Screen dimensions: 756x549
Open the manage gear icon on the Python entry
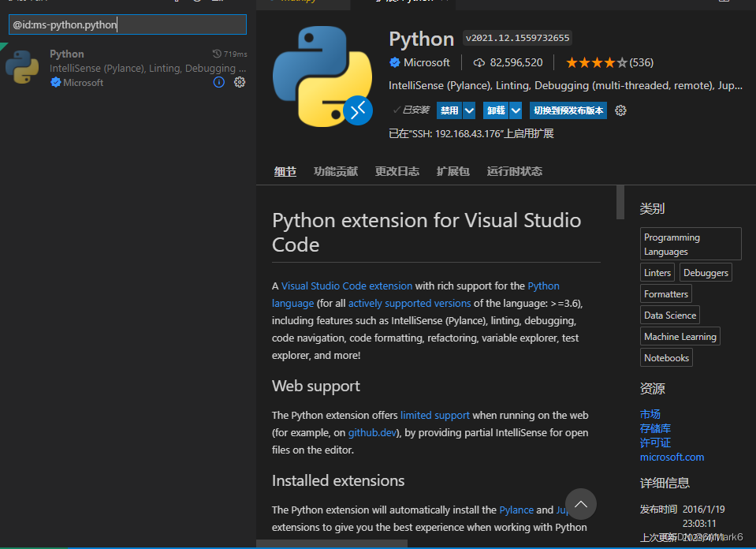tap(240, 82)
